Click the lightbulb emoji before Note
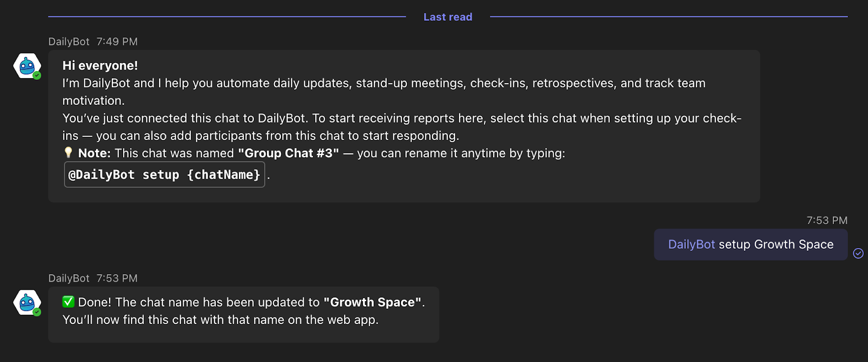The height and width of the screenshot is (362, 868). [68, 153]
